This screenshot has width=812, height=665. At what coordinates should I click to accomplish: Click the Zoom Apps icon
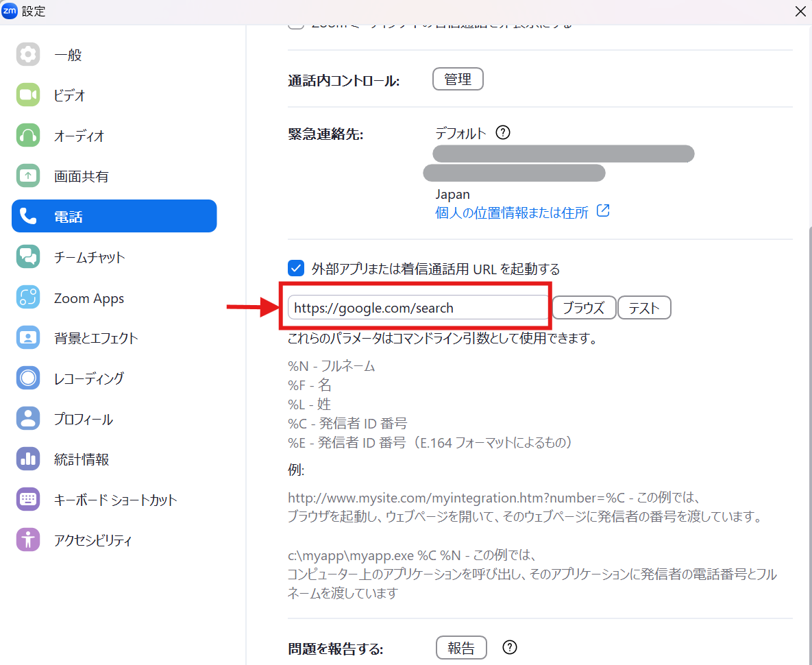28,298
